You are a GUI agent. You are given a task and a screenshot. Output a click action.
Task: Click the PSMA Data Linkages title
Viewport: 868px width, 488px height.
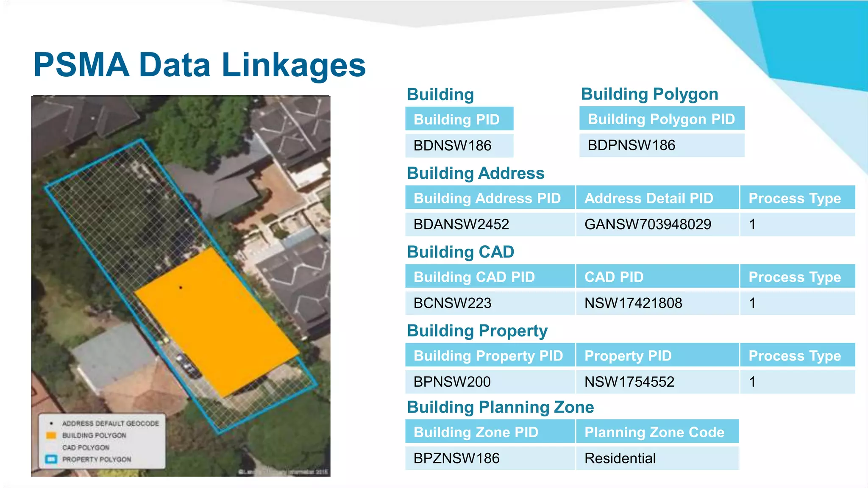(199, 65)
